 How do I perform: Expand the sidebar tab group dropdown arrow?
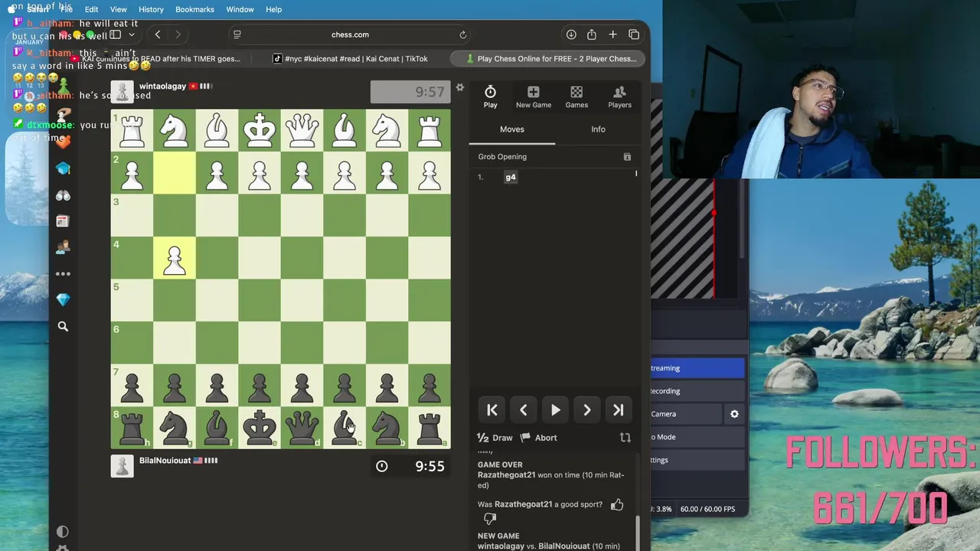coord(132,34)
